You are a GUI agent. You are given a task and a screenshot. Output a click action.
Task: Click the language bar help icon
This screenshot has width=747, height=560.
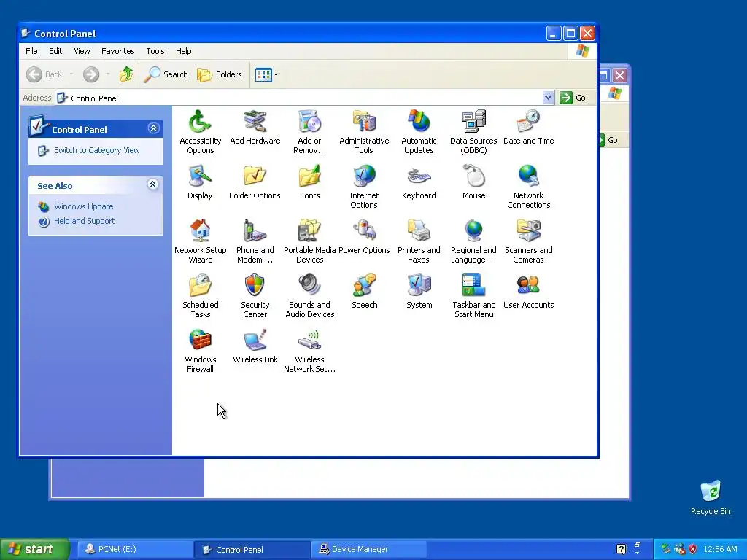click(621, 549)
